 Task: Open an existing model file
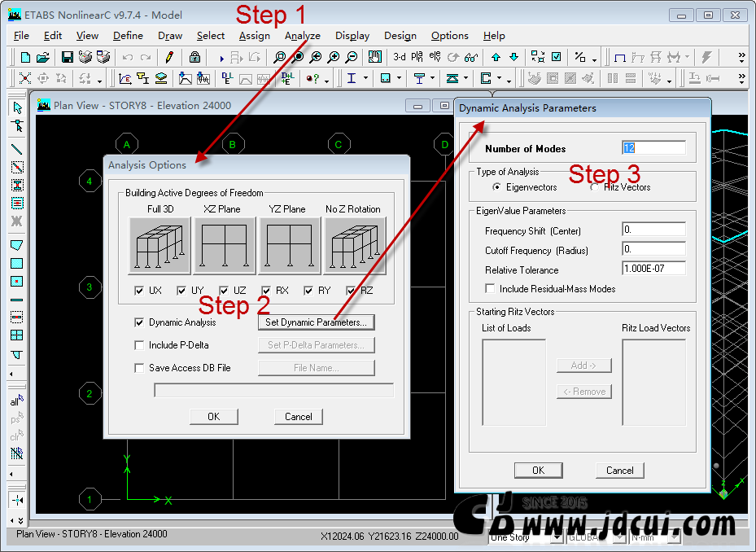tap(43, 58)
